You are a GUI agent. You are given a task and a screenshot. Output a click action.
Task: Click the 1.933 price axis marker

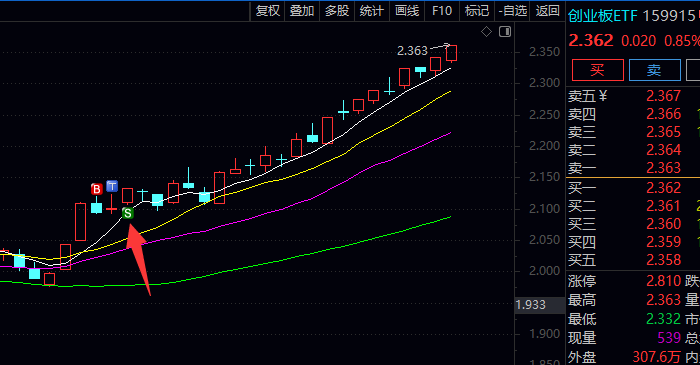coord(531,305)
